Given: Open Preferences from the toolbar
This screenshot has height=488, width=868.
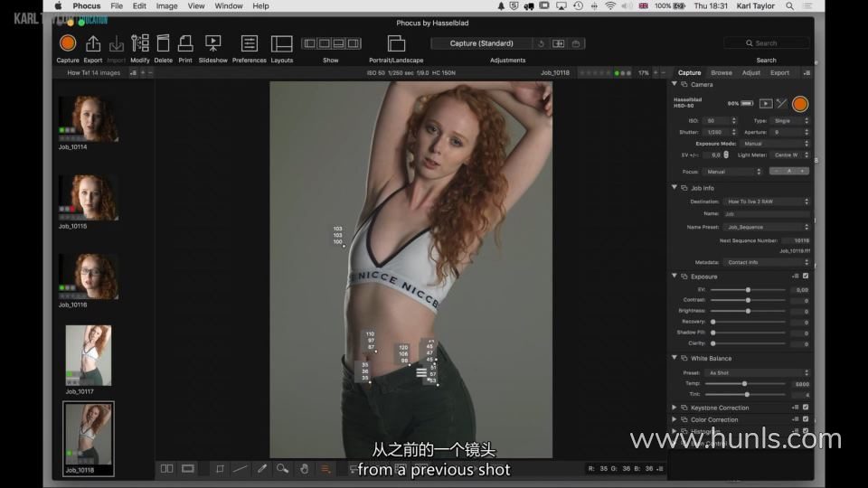Looking at the screenshot, I should tap(250, 43).
